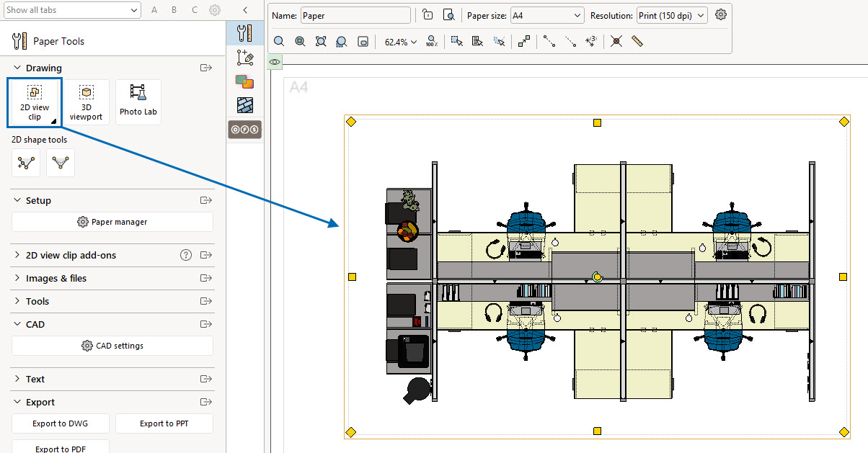This screenshot has height=453, width=868.
Task: Click the top-left diamond corner handle of view clip
Action: point(351,122)
